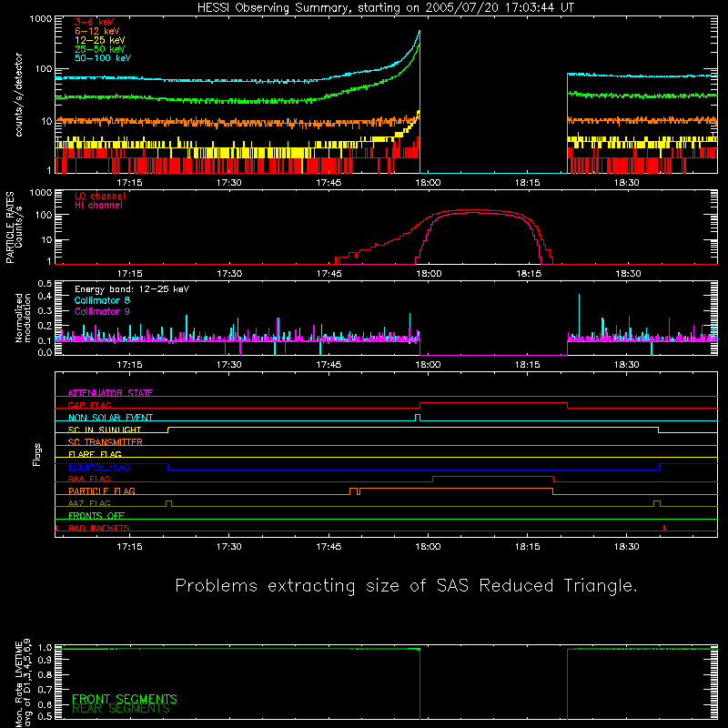Image resolution: width=728 pixels, height=728 pixels.
Task: Click the FLARE FLAG label
Action: (x=95, y=454)
